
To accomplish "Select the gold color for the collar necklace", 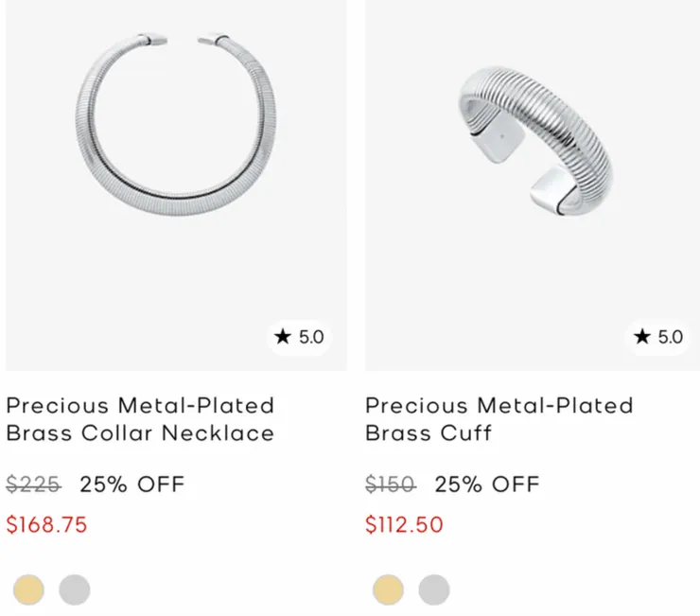I will [29, 590].
